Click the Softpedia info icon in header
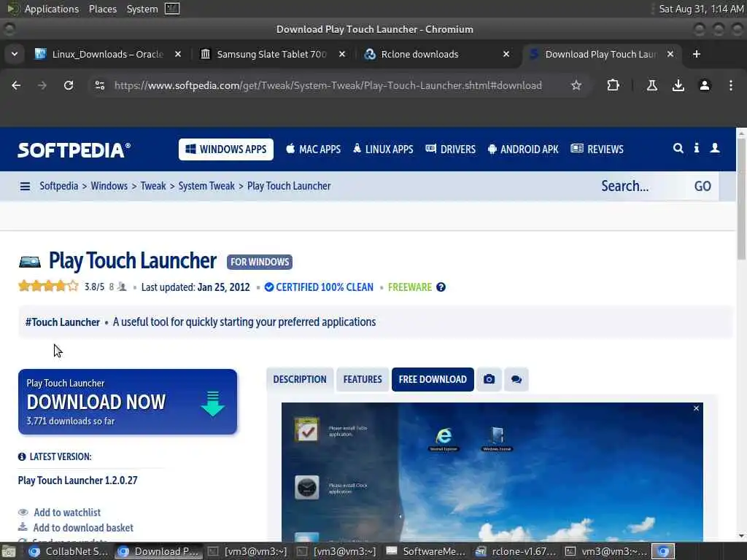747x560 pixels. click(697, 148)
